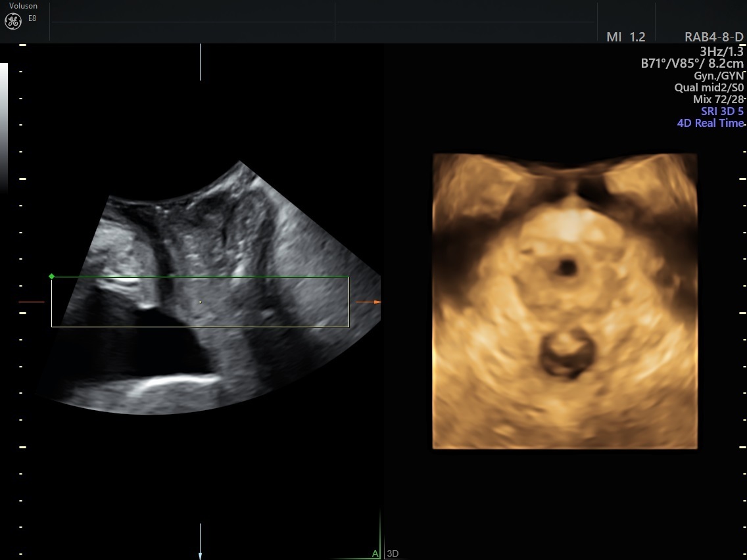747x560 pixels.
Task: Click the '3Hz/1.3' frame rate value
Action: click(x=721, y=51)
